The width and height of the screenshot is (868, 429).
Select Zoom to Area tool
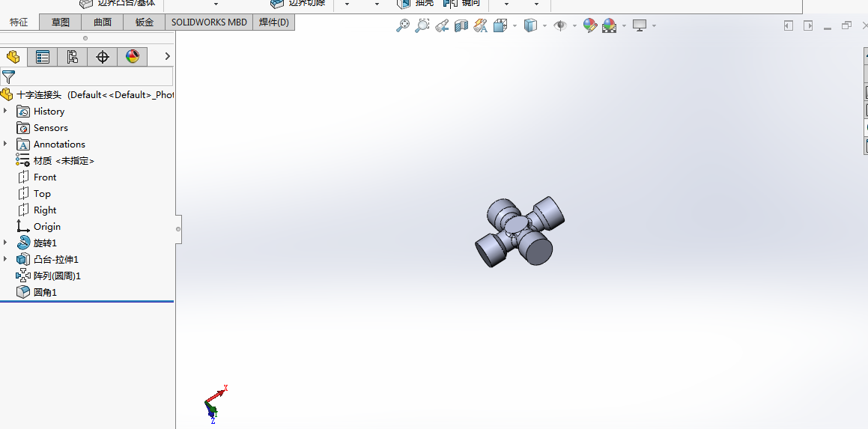pyautogui.click(x=422, y=25)
